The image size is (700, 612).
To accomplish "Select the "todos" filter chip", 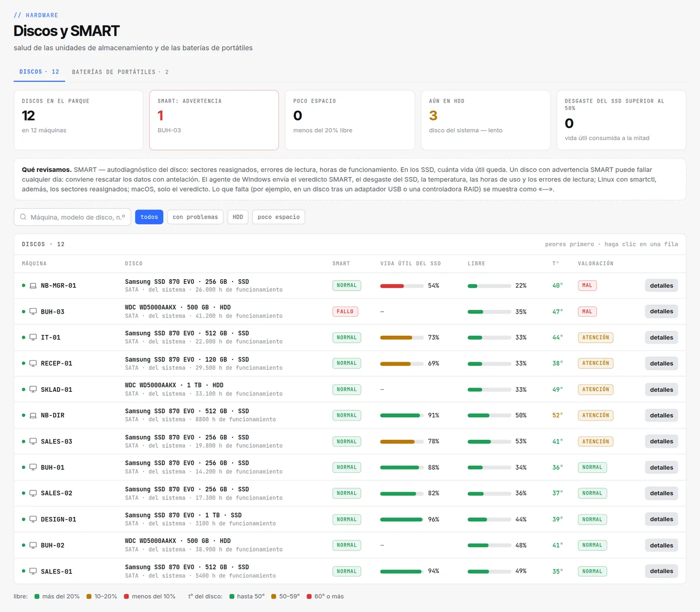I will pyautogui.click(x=149, y=217).
